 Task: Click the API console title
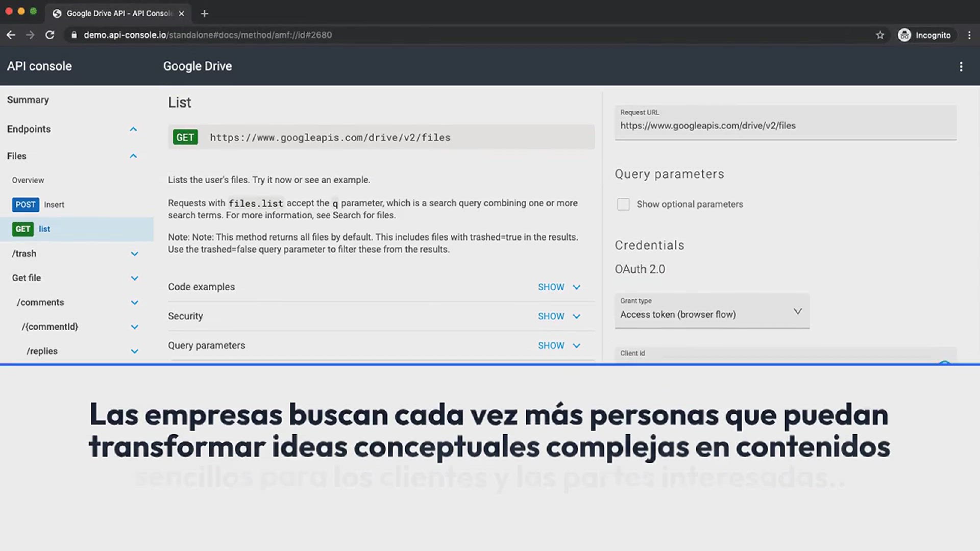pyautogui.click(x=39, y=66)
